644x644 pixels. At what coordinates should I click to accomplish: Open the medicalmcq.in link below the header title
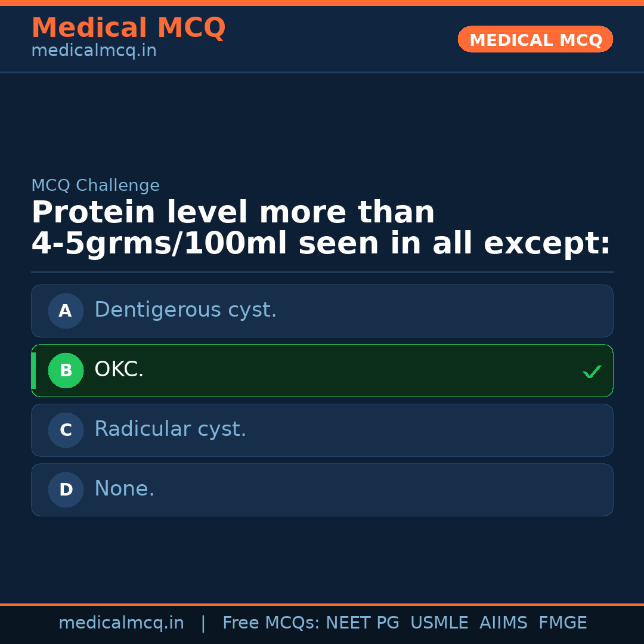(94, 51)
